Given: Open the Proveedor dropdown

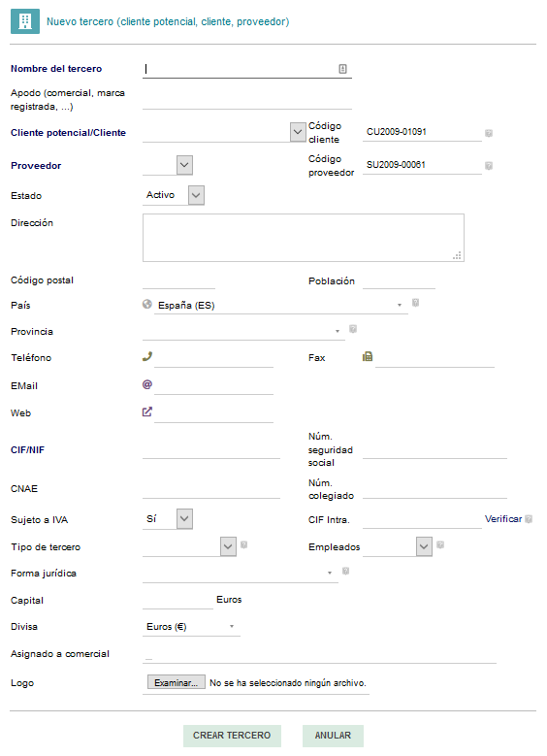Looking at the screenshot, I should point(168,165).
